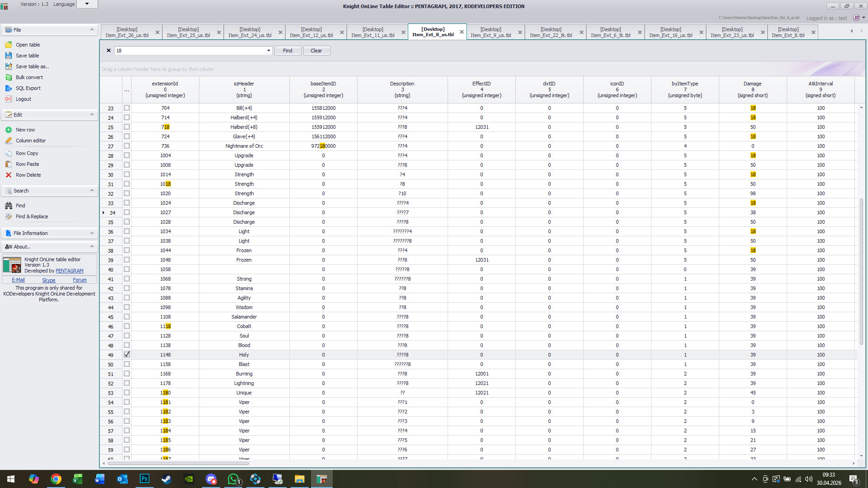
Task: Click the vertical scrollbar of the table
Action: point(861,271)
